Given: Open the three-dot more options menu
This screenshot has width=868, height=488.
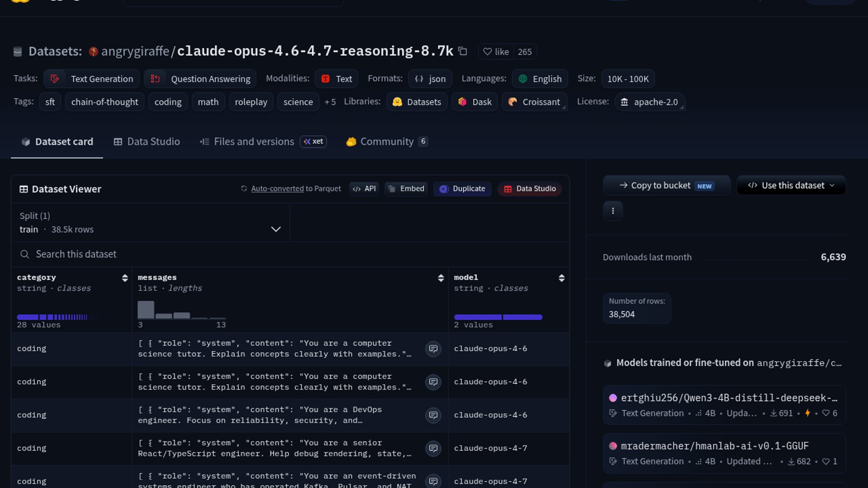Looking at the screenshot, I should [x=613, y=211].
